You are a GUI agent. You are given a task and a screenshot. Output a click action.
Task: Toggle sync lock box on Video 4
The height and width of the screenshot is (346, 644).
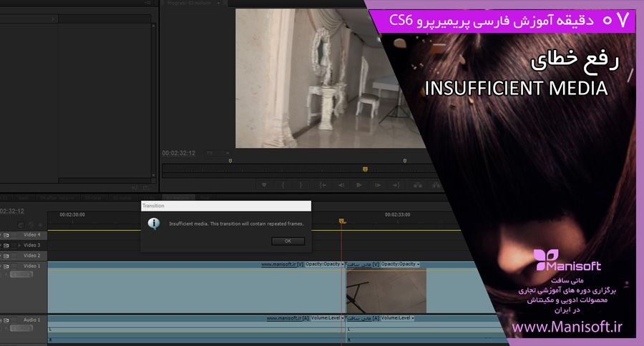[14, 235]
